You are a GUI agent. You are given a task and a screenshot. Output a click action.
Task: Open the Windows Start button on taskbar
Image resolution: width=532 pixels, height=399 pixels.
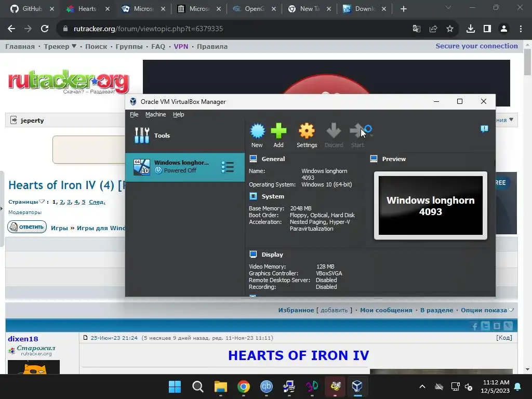[x=175, y=387]
